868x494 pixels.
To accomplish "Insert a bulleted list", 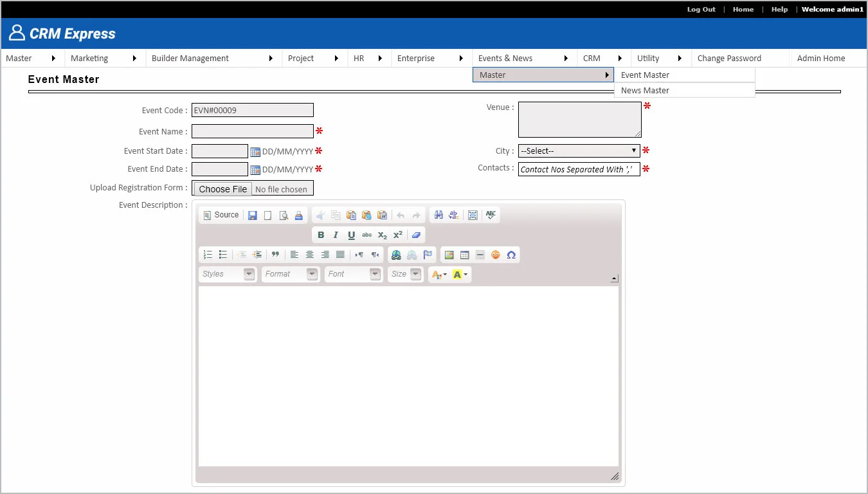I will coord(223,255).
